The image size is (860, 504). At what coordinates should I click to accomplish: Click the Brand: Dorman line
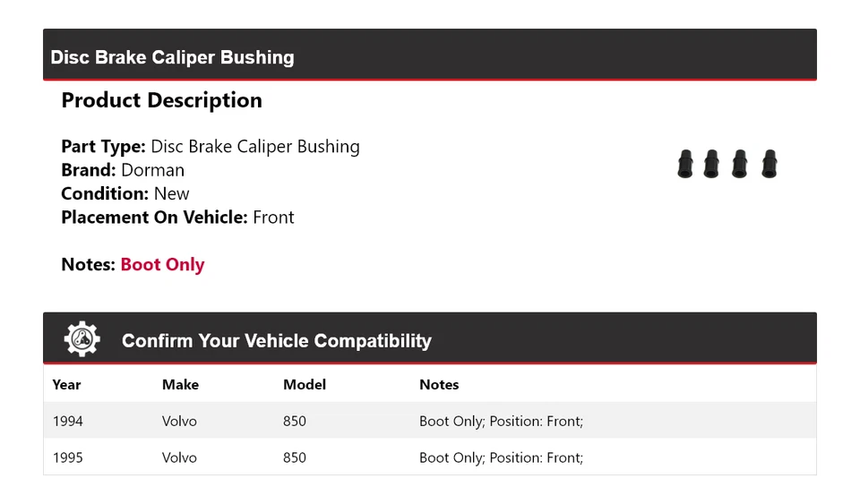coord(123,170)
